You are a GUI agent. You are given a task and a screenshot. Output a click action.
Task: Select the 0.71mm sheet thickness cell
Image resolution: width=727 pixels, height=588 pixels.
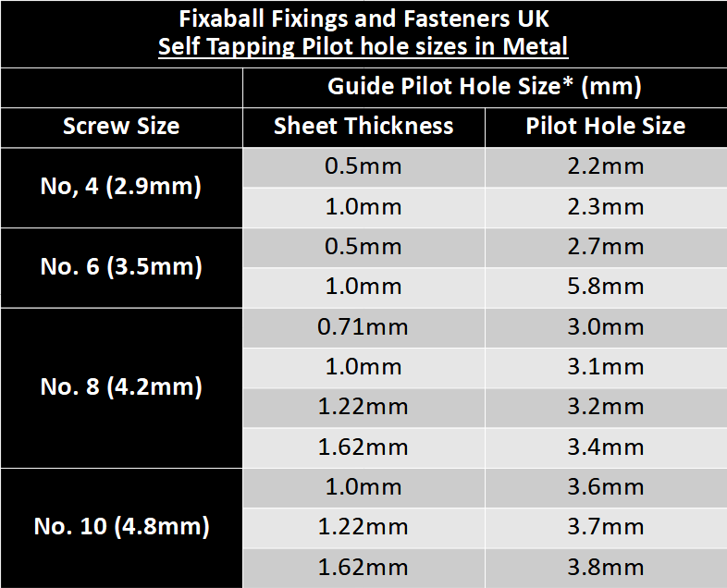click(363, 326)
